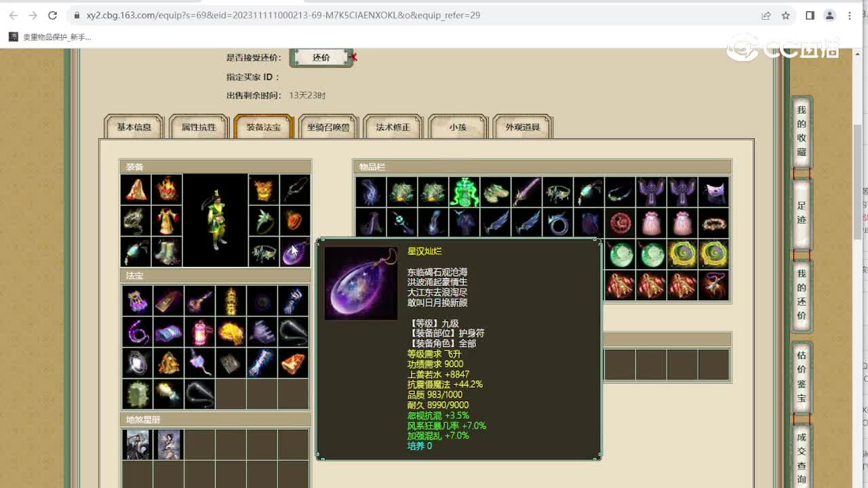Switch to the 坐骑召唤兽 tab
This screenshot has width=868, height=488.
tap(328, 127)
